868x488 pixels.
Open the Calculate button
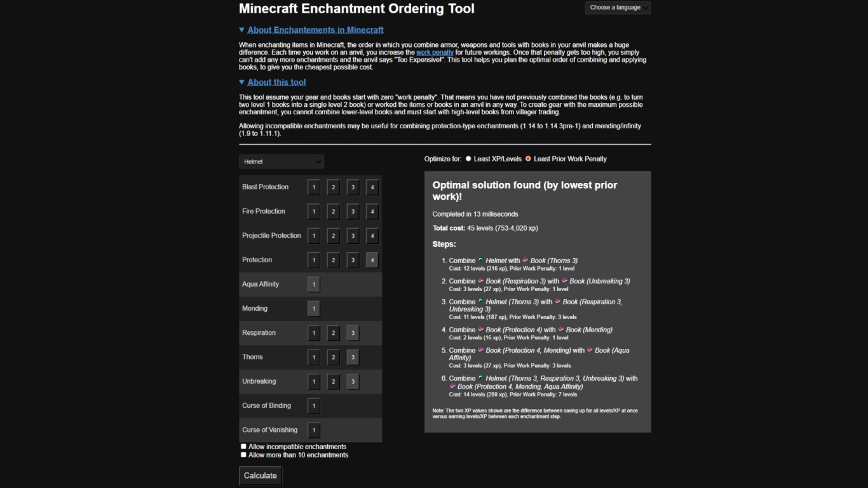pyautogui.click(x=260, y=475)
